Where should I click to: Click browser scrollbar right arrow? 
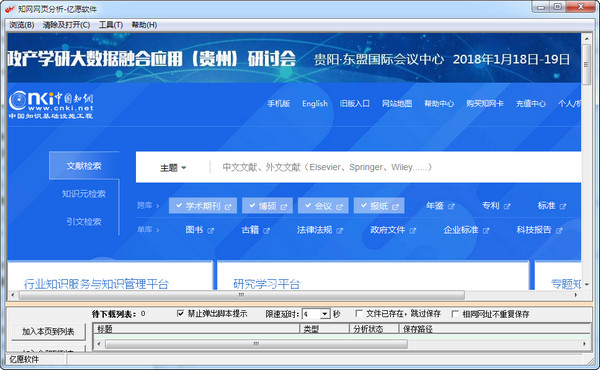pos(576,295)
